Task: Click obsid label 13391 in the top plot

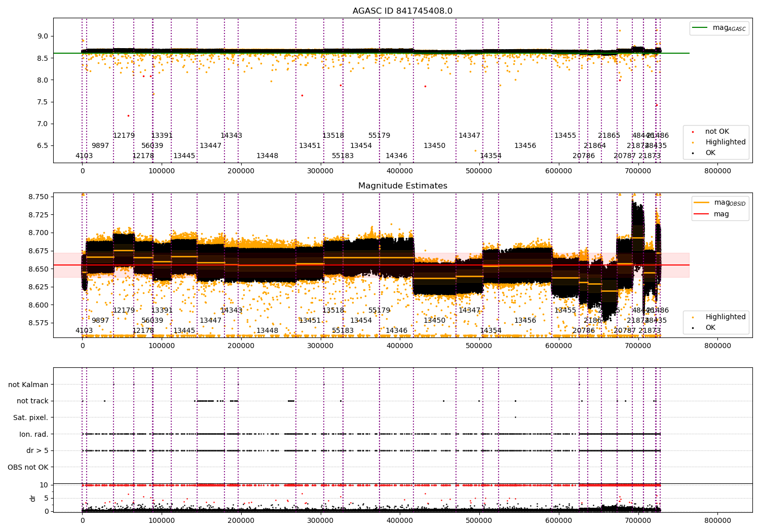Action: pos(162,136)
